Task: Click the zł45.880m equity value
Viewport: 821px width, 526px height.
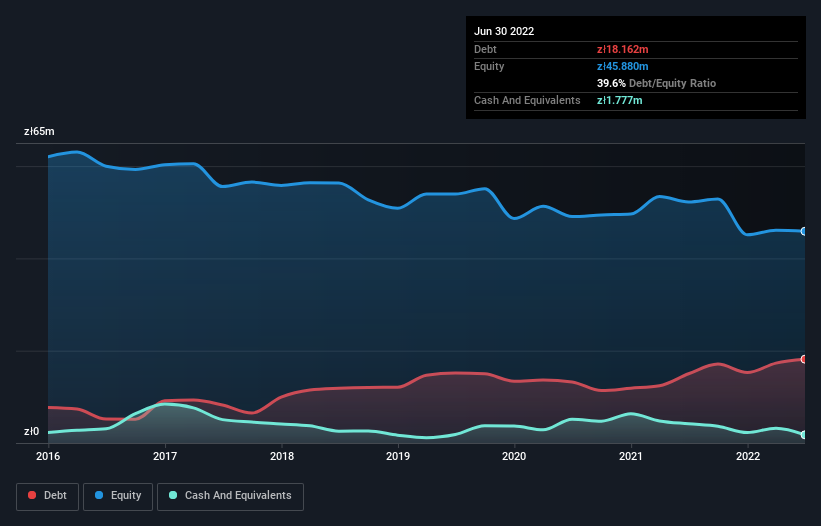Action: click(x=623, y=66)
